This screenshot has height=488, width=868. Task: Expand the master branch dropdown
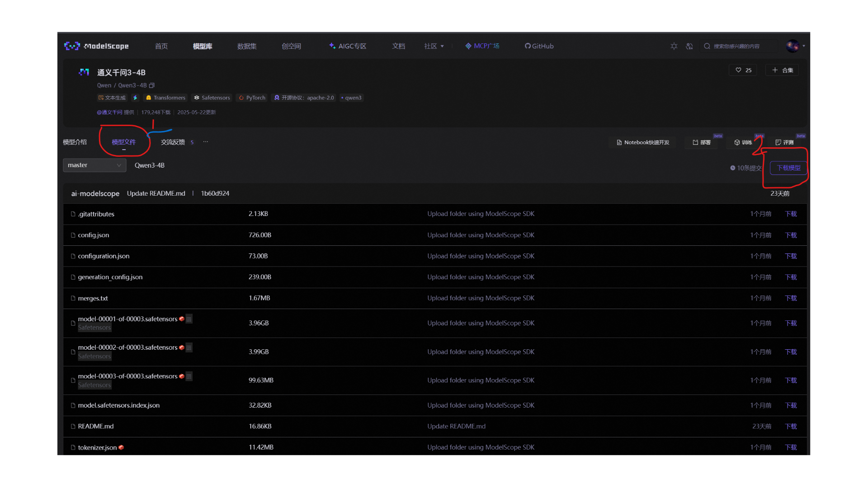[x=94, y=165]
